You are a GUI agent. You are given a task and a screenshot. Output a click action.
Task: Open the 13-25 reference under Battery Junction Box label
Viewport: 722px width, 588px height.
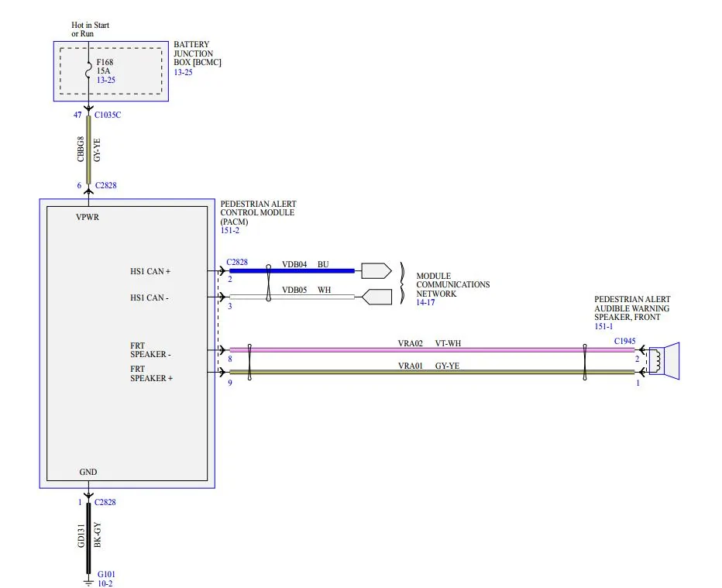coord(184,72)
